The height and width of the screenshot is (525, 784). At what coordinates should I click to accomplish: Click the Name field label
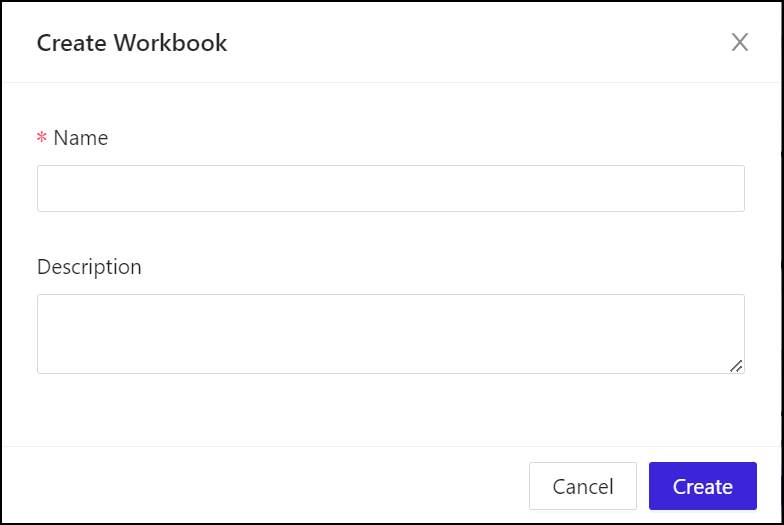point(80,138)
